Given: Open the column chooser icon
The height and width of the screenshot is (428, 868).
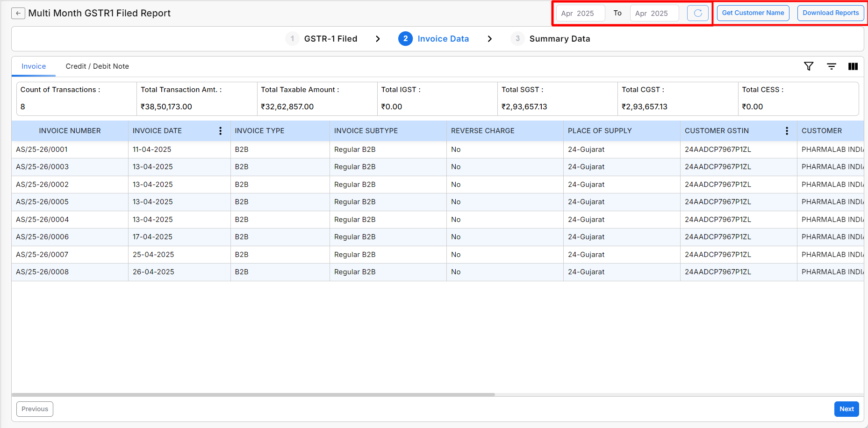Looking at the screenshot, I should pyautogui.click(x=853, y=66).
